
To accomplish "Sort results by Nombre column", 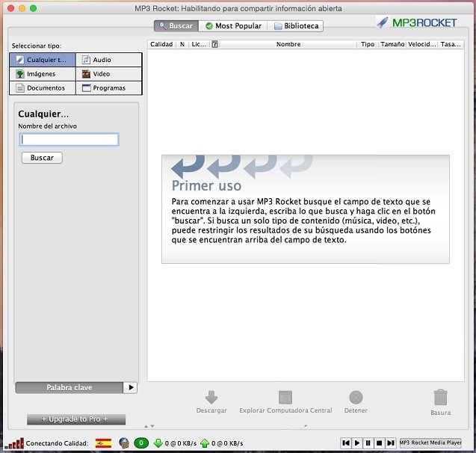I will (288, 44).
